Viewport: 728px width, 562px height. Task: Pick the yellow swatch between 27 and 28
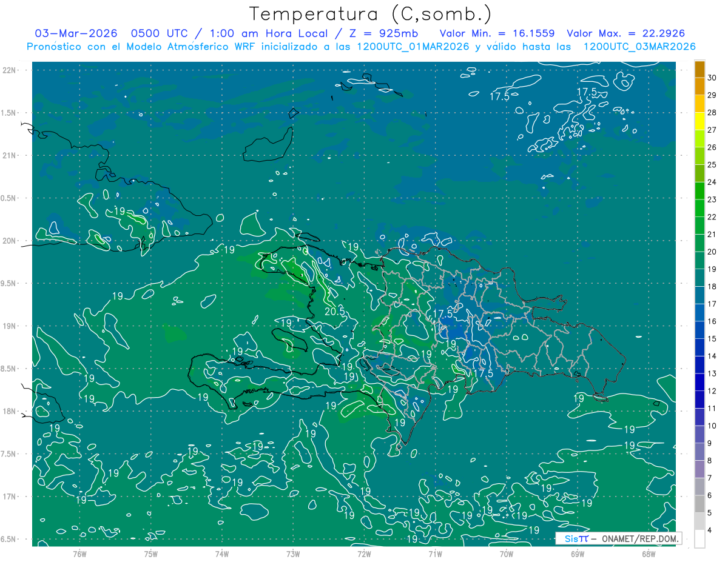(x=699, y=121)
